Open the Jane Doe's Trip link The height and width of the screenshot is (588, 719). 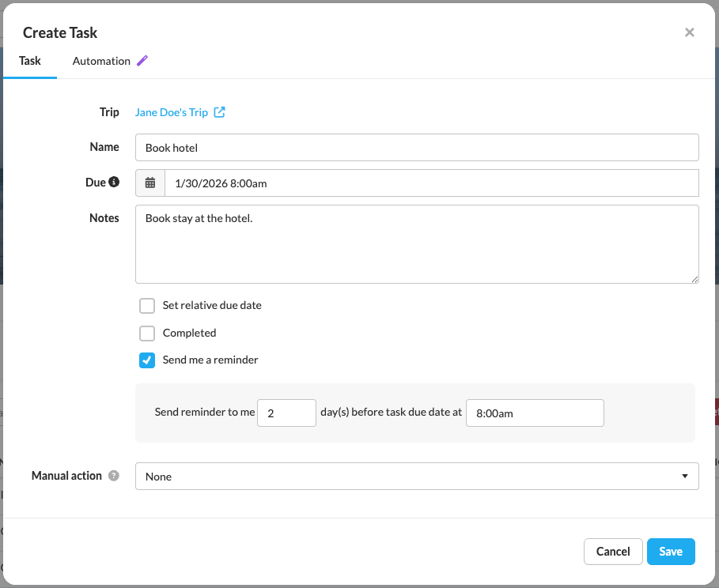point(172,112)
